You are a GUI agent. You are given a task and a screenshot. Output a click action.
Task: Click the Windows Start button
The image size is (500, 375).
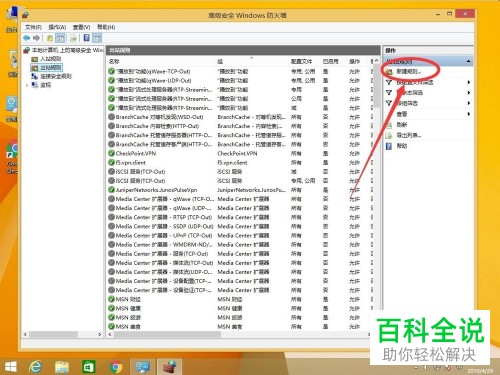(x=10, y=367)
